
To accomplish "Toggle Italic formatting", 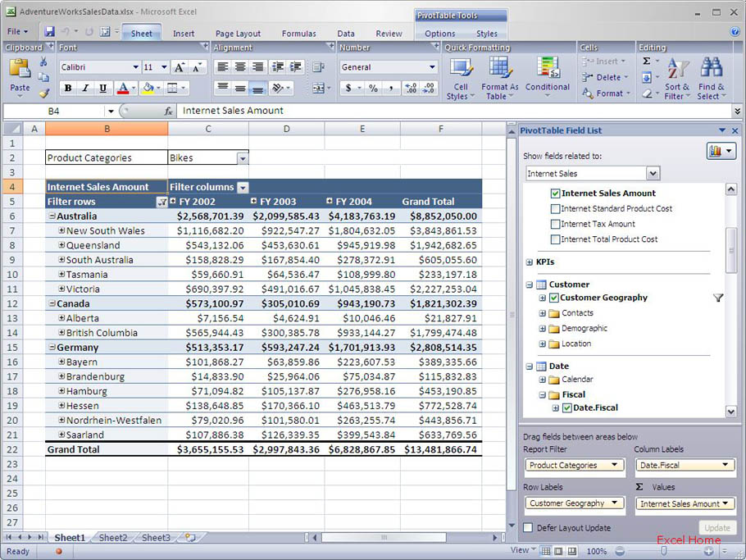I will [85, 88].
